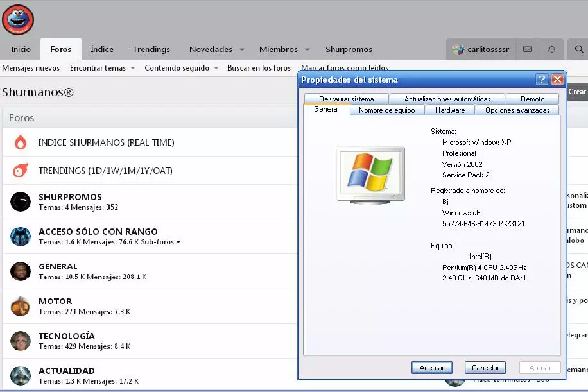
Task: Select the Foros nav tab
Action: [x=61, y=49]
